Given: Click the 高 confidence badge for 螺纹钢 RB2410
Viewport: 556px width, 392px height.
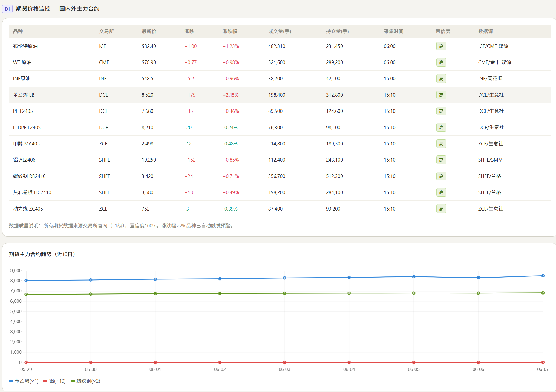Looking at the screenshot, I should click(441, 176).
